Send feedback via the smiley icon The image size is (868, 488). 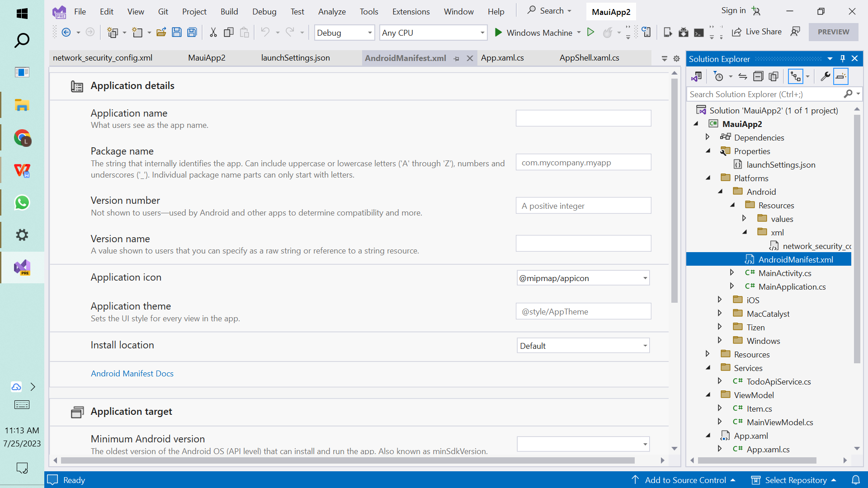pyautogui.click(x=796, y=32)
